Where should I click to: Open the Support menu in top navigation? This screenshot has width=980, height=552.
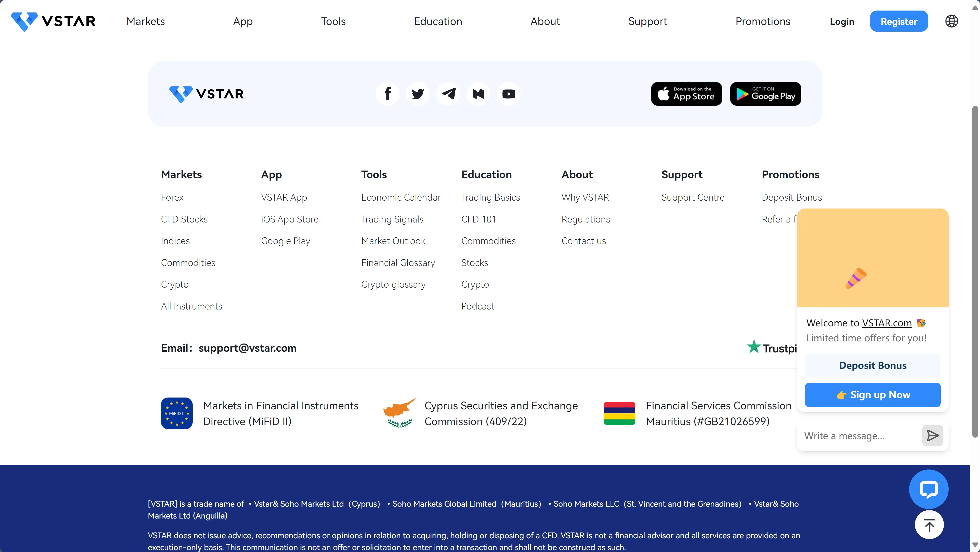(x=647, y=21)
